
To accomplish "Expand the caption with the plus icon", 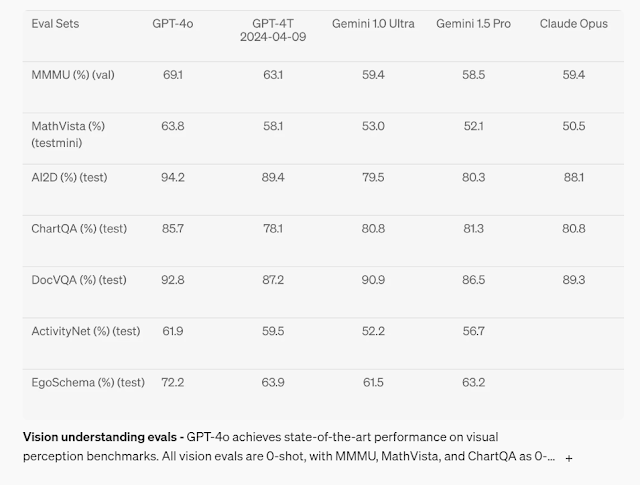I will pyautogui.click(x=569, y=458).
